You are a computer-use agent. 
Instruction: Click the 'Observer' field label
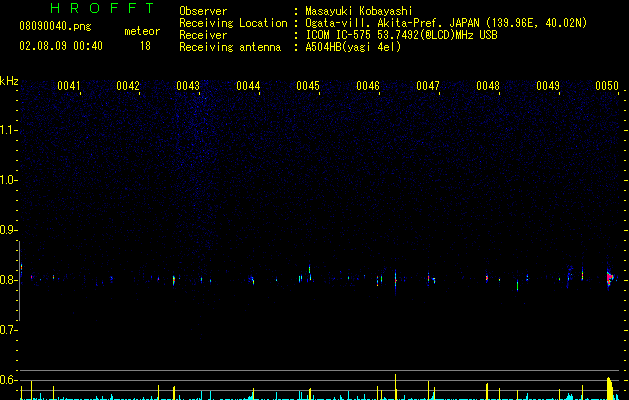tap(203, 11)
